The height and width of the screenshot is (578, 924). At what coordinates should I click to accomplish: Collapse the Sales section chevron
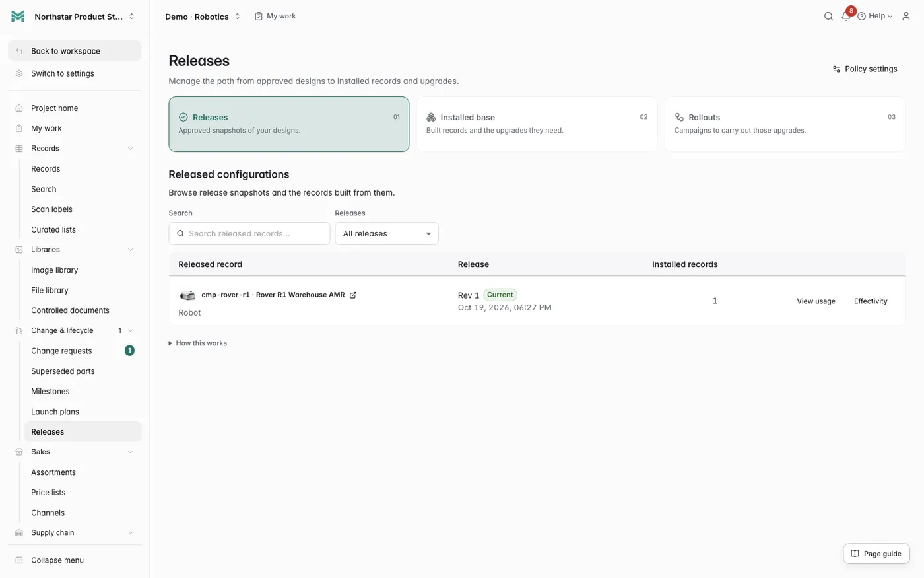(130, 452)
